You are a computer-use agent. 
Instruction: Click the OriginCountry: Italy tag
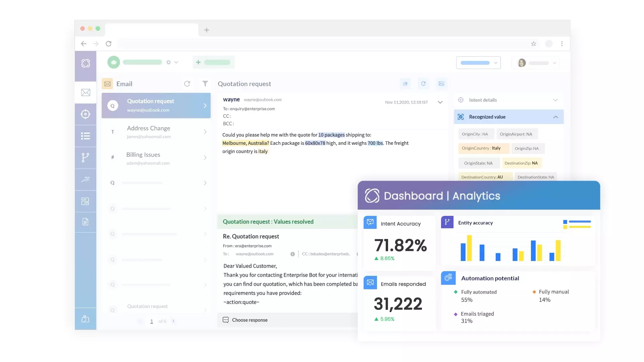[x=484, y=148]
